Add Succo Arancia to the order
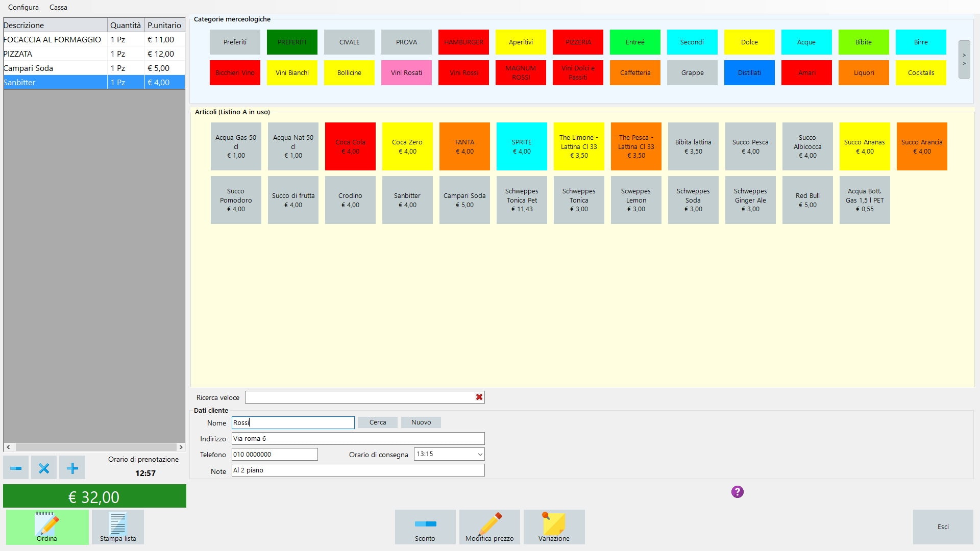This screenshot has width=980, height=551. pyautogui.click(x=922, y=146)
